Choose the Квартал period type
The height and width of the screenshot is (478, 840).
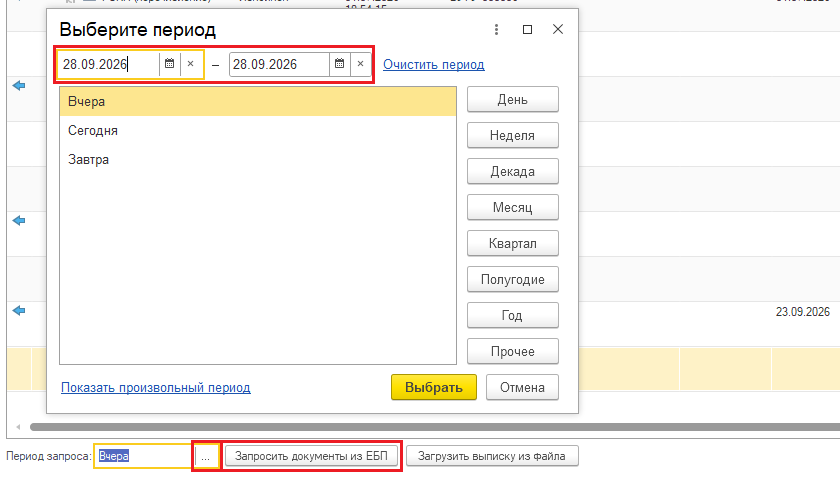pos(513,243)
